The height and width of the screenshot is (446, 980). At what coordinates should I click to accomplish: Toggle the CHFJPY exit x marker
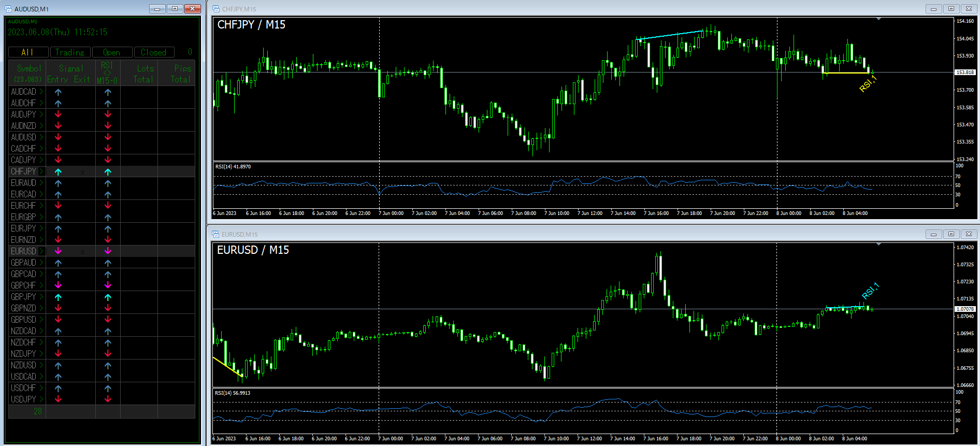[x=82, y=172]
